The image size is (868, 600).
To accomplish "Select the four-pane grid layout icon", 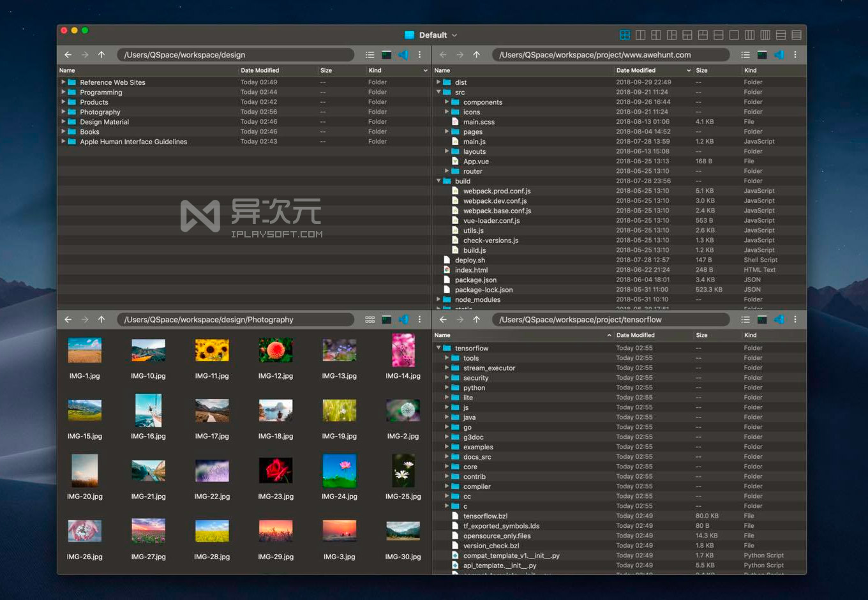I will pos(625,35).
